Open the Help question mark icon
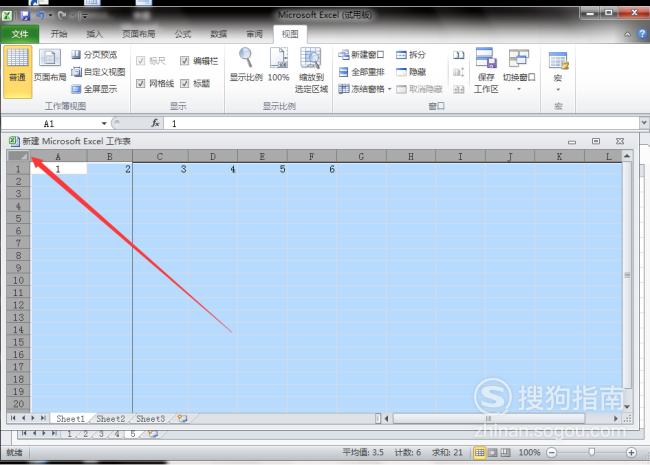The image size is (650, 465). coord(643,34)
